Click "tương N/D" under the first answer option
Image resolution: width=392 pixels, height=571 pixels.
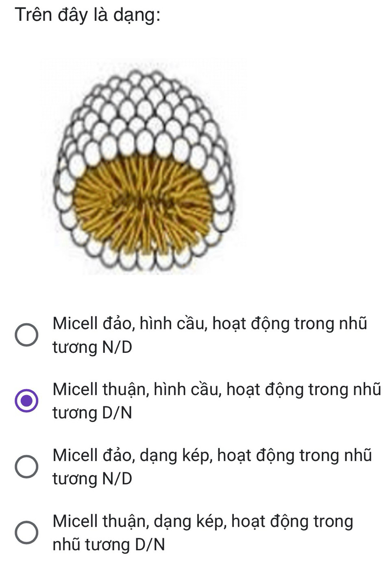92,348
